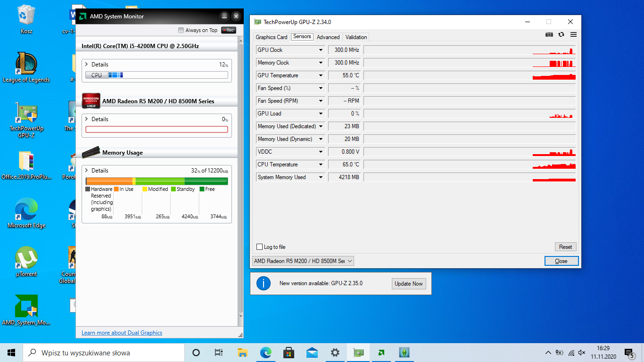Enable Always on Top checkbox
The width and height of the screenshot is (644, 362).
pos(181,30)
